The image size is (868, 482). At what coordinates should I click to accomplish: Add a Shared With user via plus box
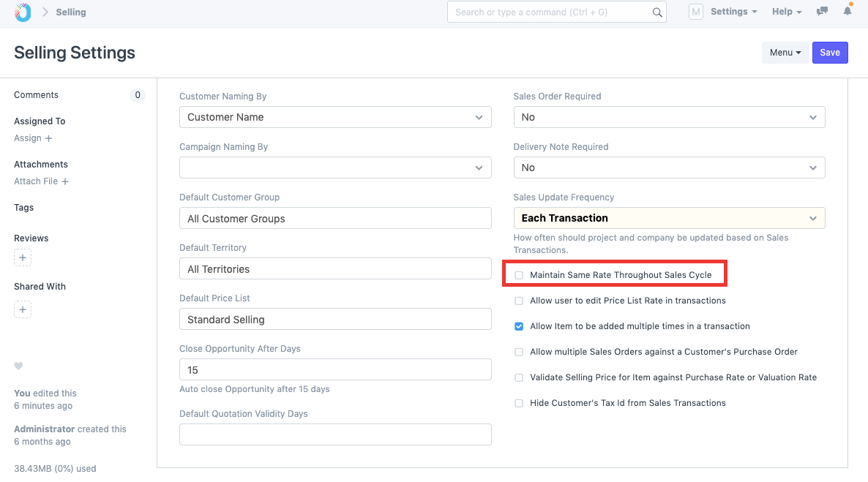click(x=23, y=309)
